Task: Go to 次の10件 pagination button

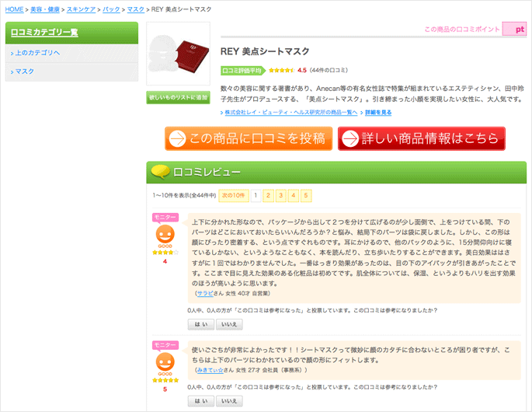Action: pos(234,196)
